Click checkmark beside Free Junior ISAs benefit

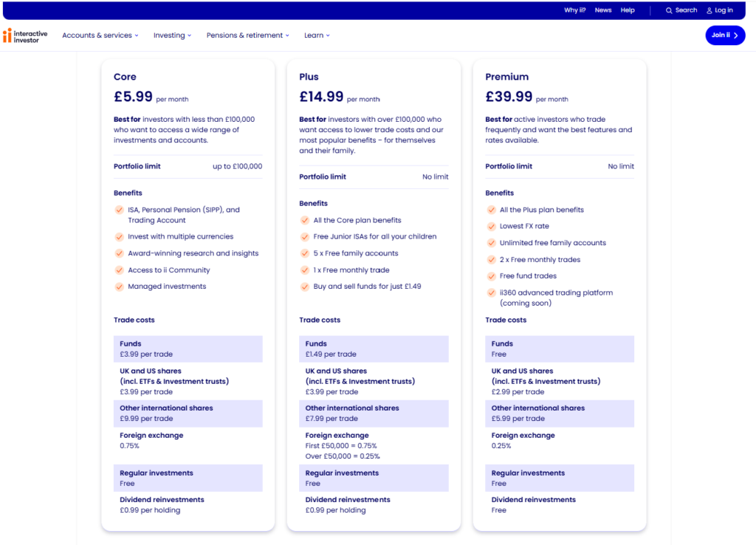click(x=305, y=237)
